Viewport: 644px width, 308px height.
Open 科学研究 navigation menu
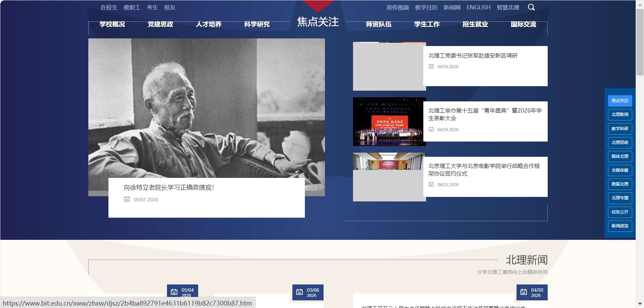[x=257, y=24]
